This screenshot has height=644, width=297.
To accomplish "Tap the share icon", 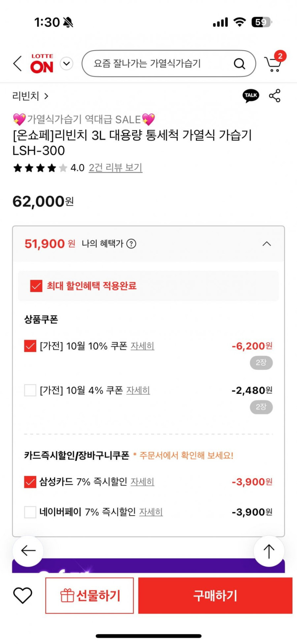I will 275,96.
